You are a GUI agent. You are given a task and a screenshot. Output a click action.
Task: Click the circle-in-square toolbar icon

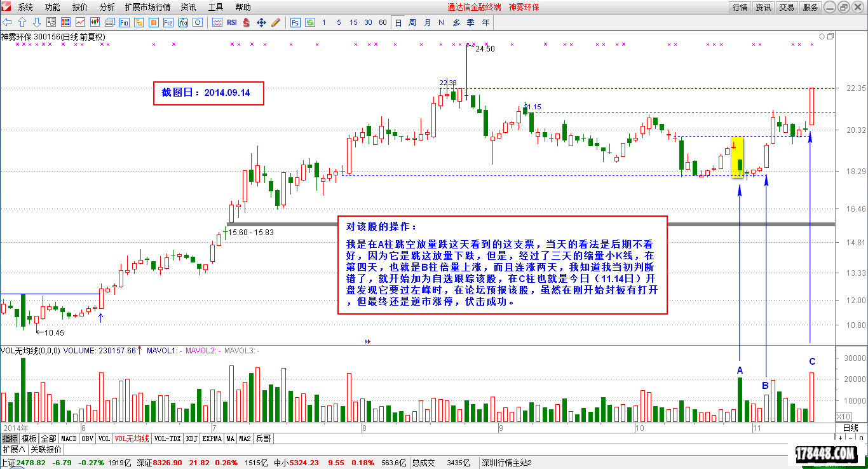198,22
